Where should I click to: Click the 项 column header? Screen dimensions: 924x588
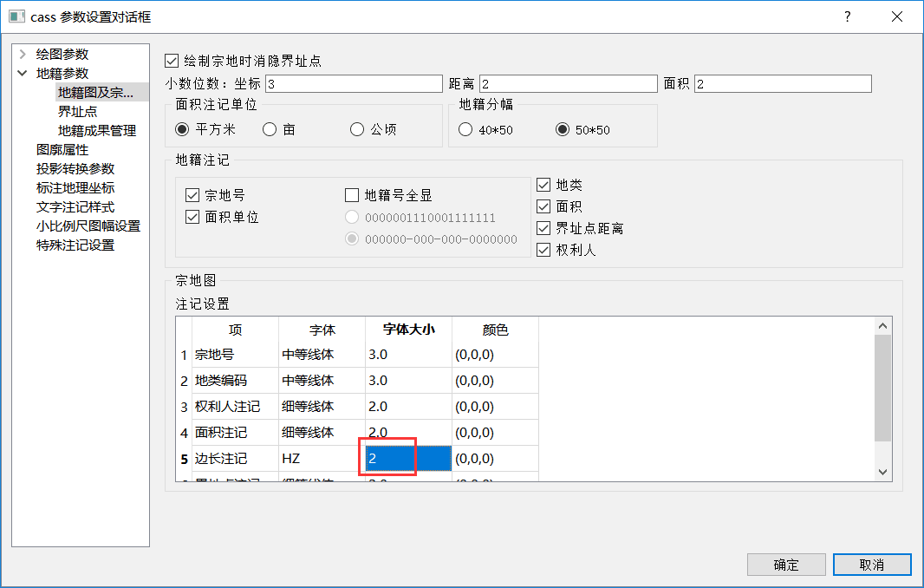point(235,330)
